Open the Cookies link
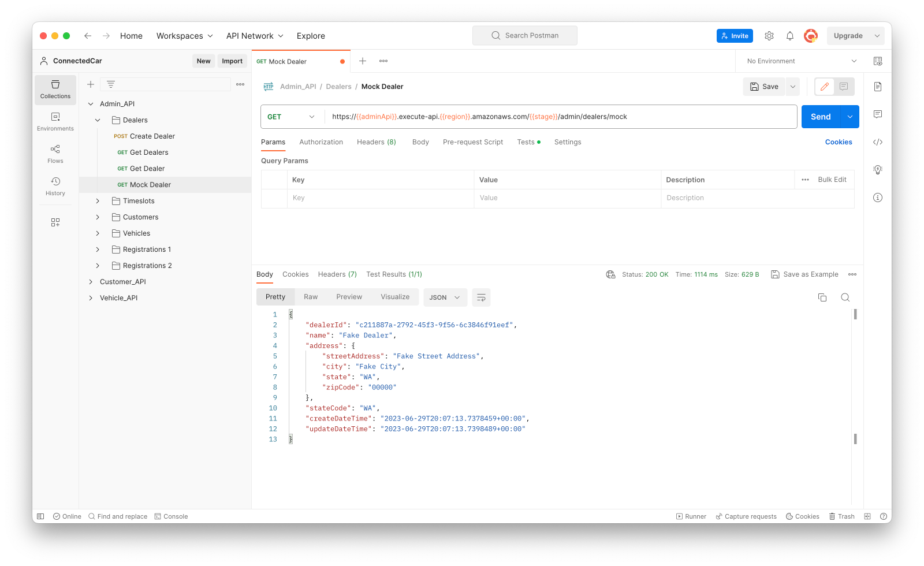The image size is (924, 566). point(839,142)
